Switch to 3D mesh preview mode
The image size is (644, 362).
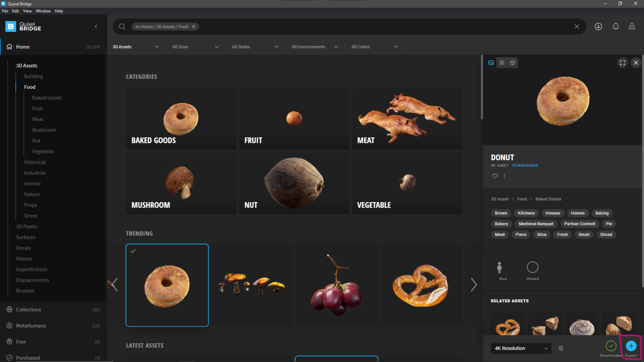point(512,62)
